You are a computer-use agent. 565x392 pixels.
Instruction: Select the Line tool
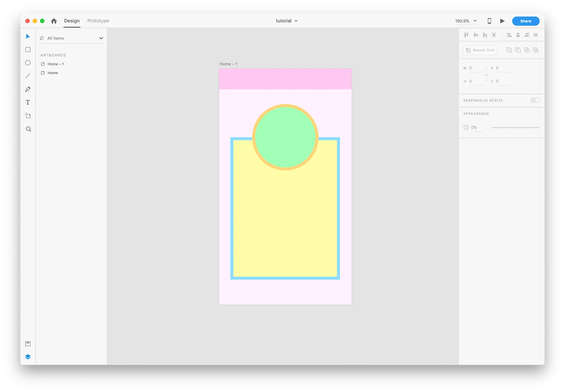[28, 76]
